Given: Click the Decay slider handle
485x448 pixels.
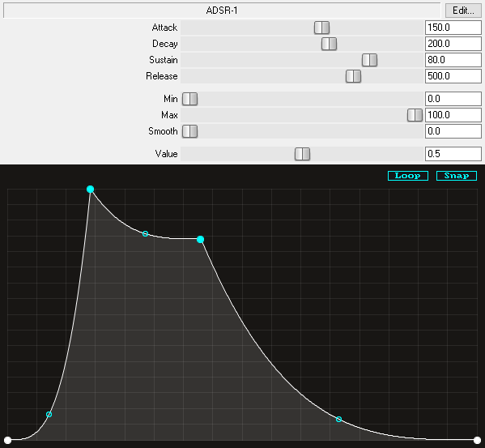Looking at the screenshot, I should click(329, 44).
